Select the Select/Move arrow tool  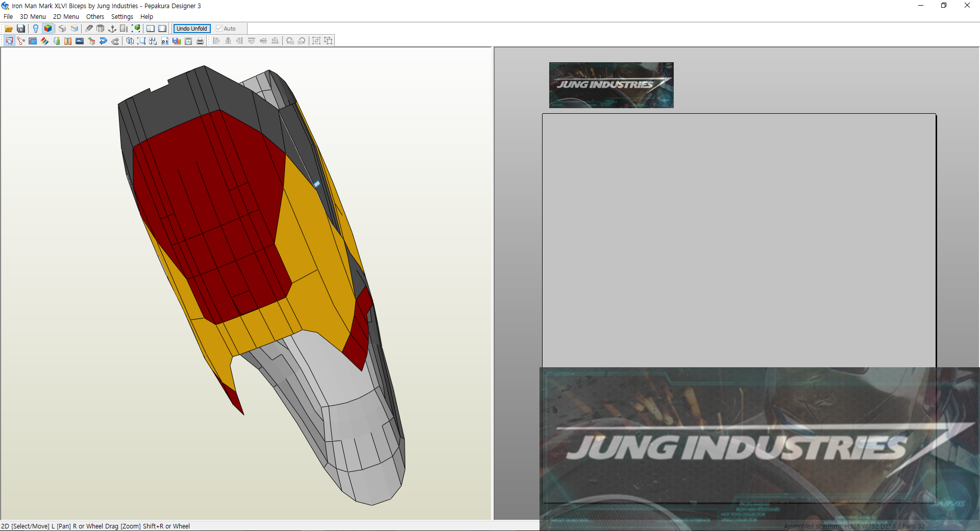(x=9, y=41)
